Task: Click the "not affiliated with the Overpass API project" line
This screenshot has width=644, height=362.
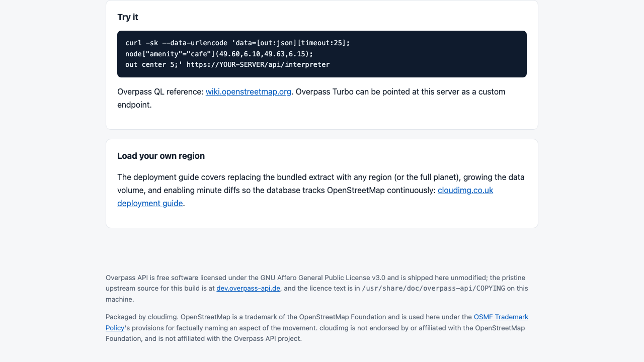Action: (x=223, y=338)
